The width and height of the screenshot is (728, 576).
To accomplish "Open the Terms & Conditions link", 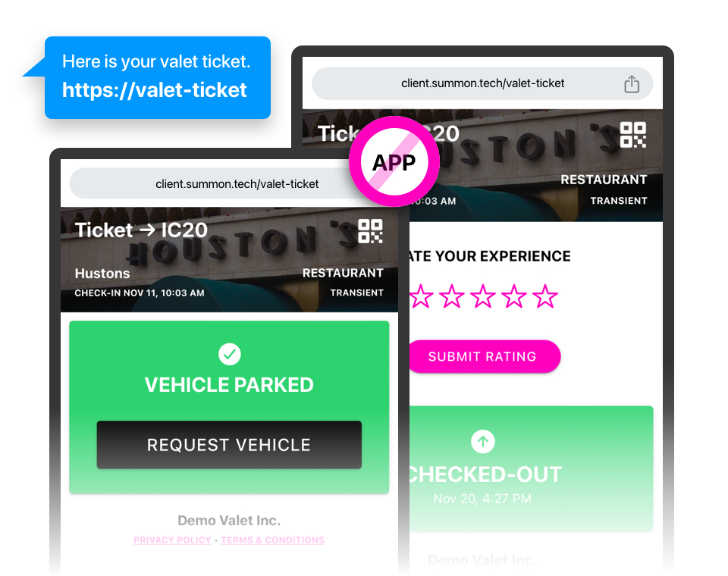I will pyautogui.click(x=273, y=540).
